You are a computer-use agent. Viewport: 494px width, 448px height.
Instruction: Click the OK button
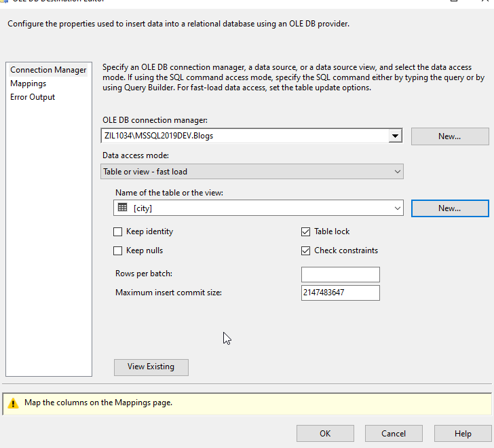(325, 434)
